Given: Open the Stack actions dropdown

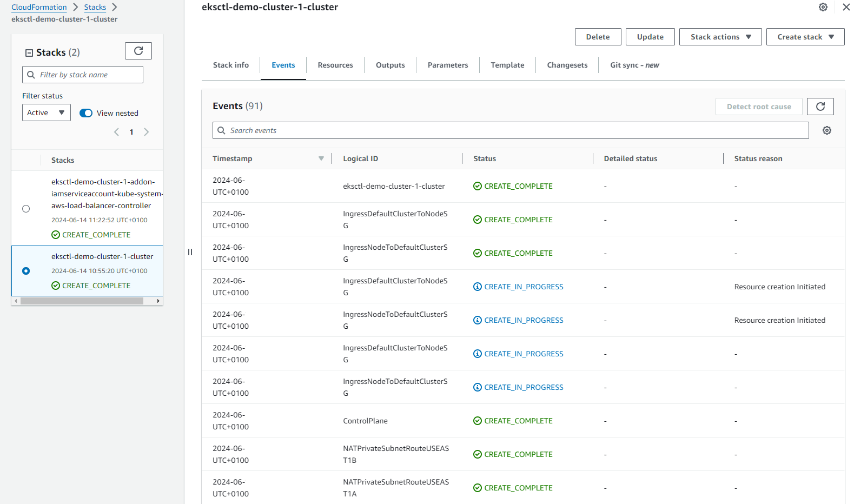Looking at the screenshot, I should tap(720, 37).
